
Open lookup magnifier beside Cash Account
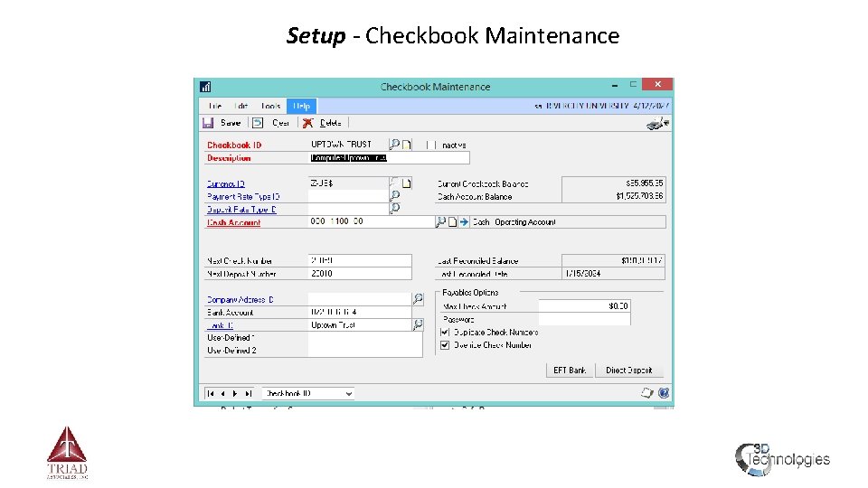pyautogui.click(x=440, y=222)
